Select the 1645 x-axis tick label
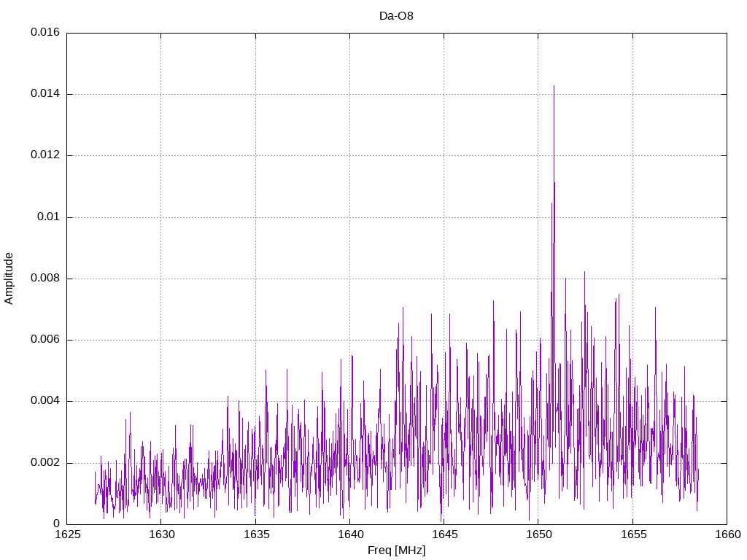747x560 pixels. tap(444, 535)
